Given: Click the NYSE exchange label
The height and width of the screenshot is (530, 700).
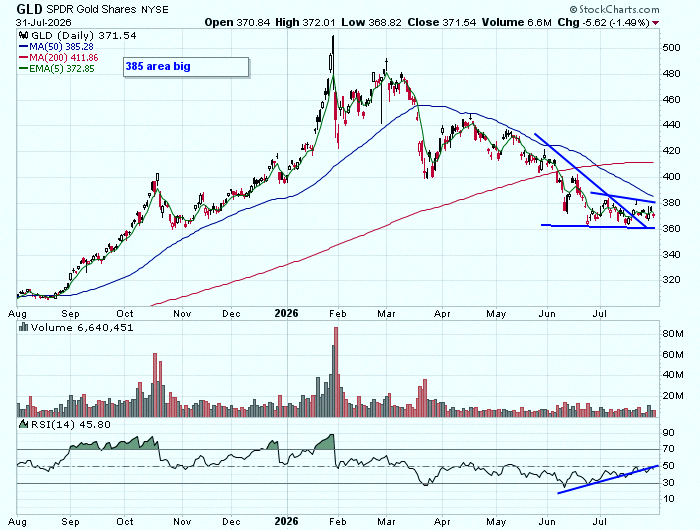Looking at the screenshot, I should pos(156,9).
